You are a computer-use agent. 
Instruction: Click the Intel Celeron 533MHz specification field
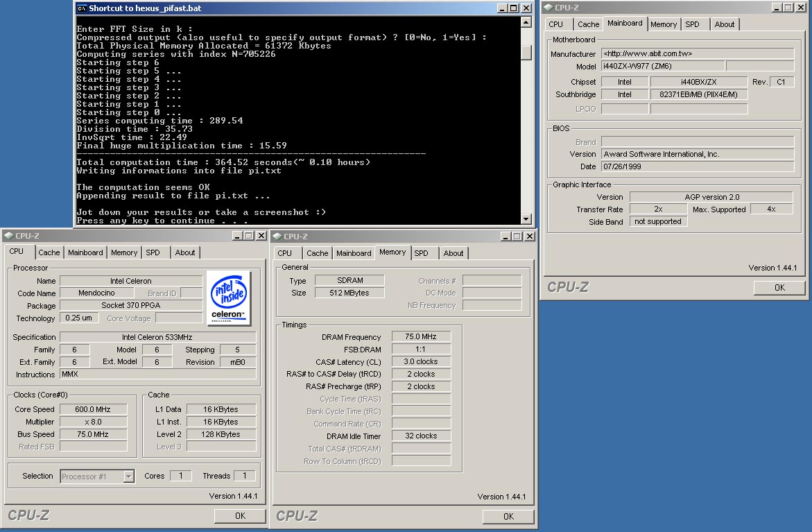point(157,336)
